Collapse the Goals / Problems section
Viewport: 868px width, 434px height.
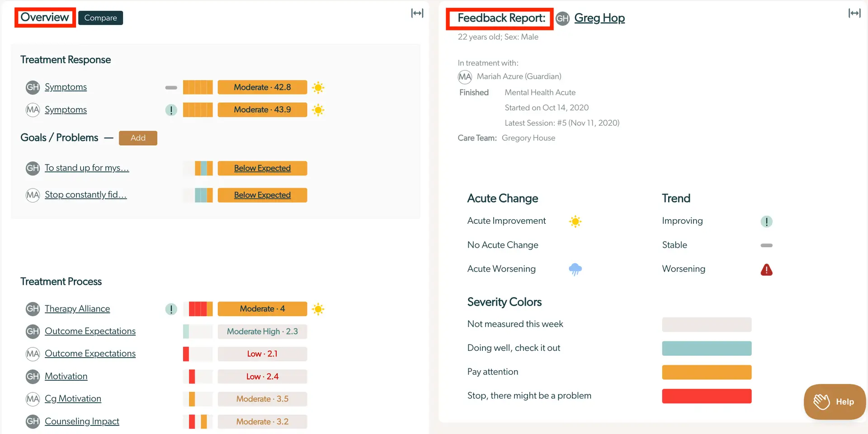point(108,138)
